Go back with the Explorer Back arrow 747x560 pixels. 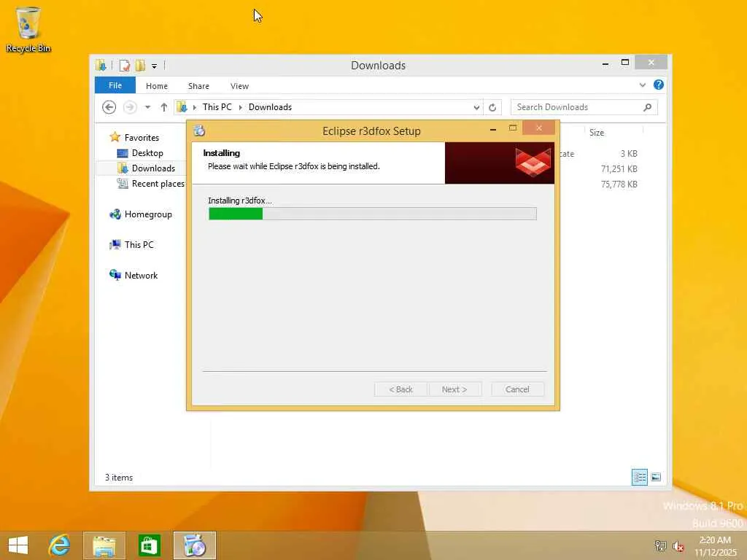(109, 107)
